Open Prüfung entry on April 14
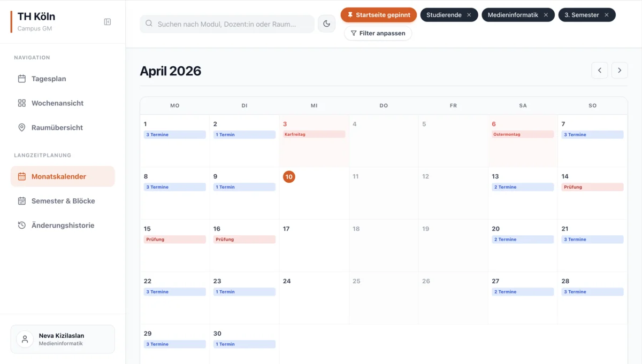 coord(592,187)
